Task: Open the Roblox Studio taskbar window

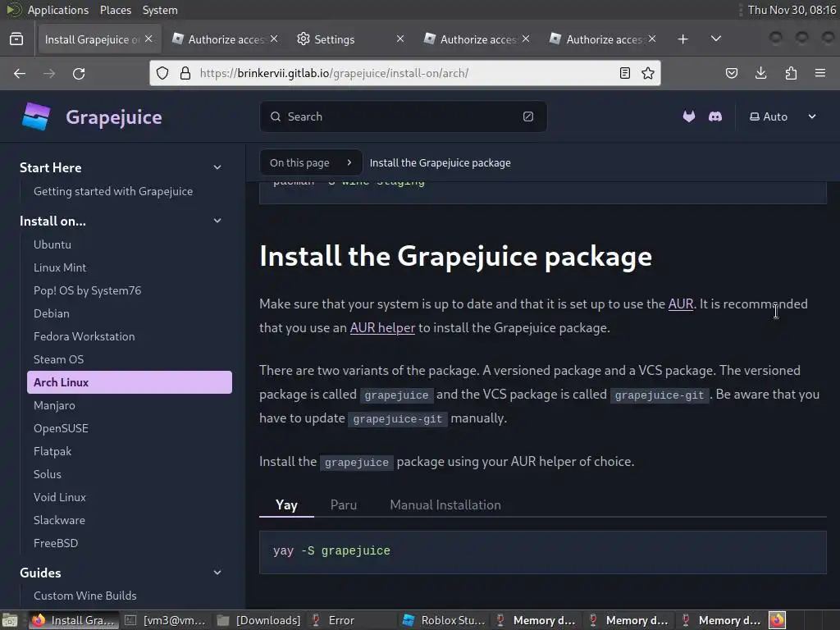Action: click(x=445, y=620)
